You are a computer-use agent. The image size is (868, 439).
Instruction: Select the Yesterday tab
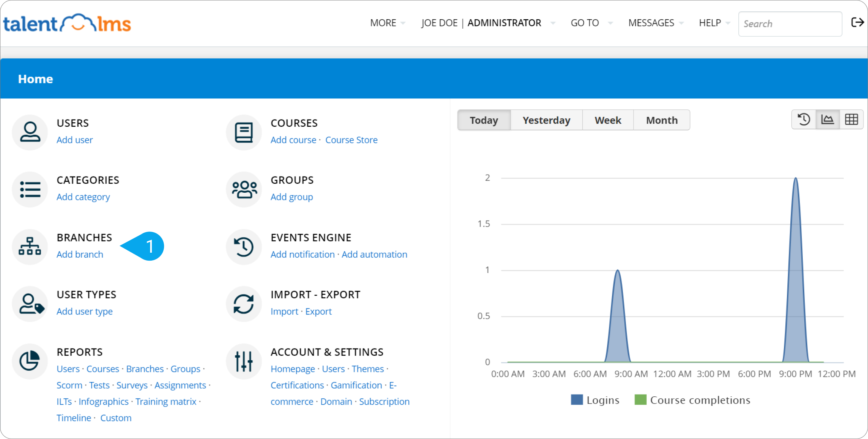point(546,120)
